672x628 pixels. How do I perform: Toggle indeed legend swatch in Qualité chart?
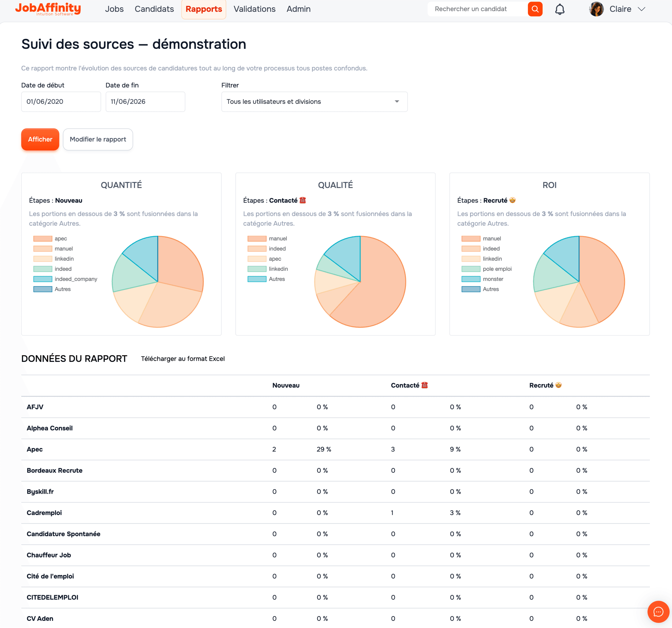point(257,249)
